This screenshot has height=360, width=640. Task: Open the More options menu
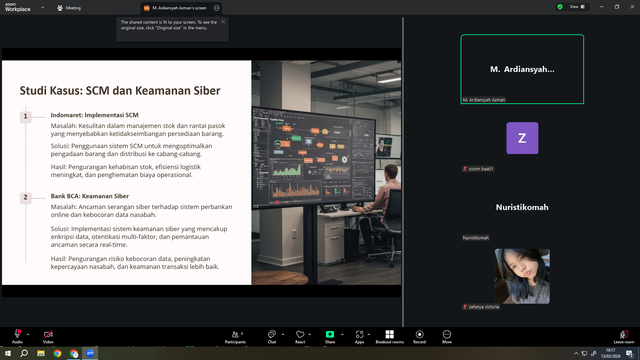[x=447, y=336]
